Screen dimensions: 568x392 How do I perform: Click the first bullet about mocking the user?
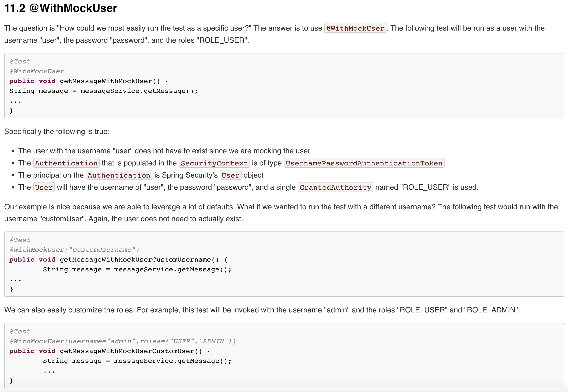pyautogui.click(x=164, y=151)
